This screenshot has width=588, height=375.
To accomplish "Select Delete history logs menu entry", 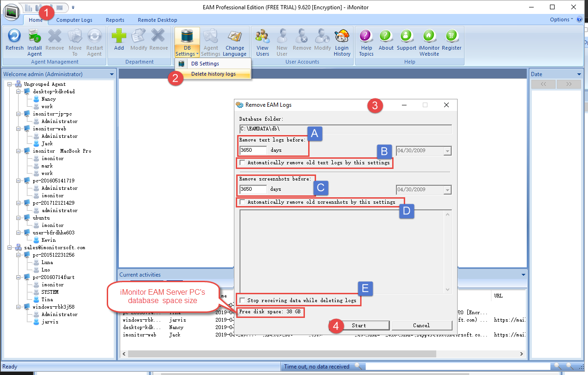I will click(213, 74).
